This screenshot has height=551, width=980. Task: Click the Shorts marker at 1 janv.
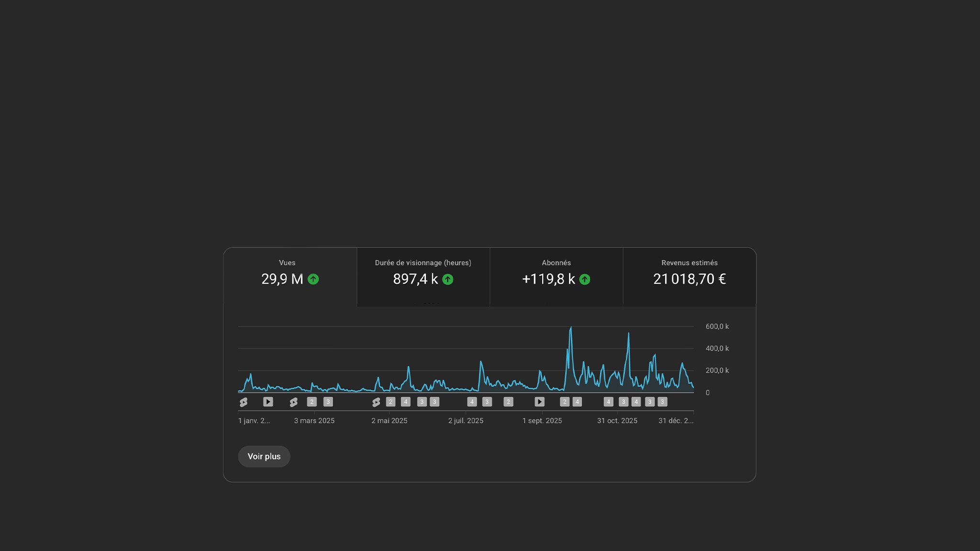pos(244,402)
